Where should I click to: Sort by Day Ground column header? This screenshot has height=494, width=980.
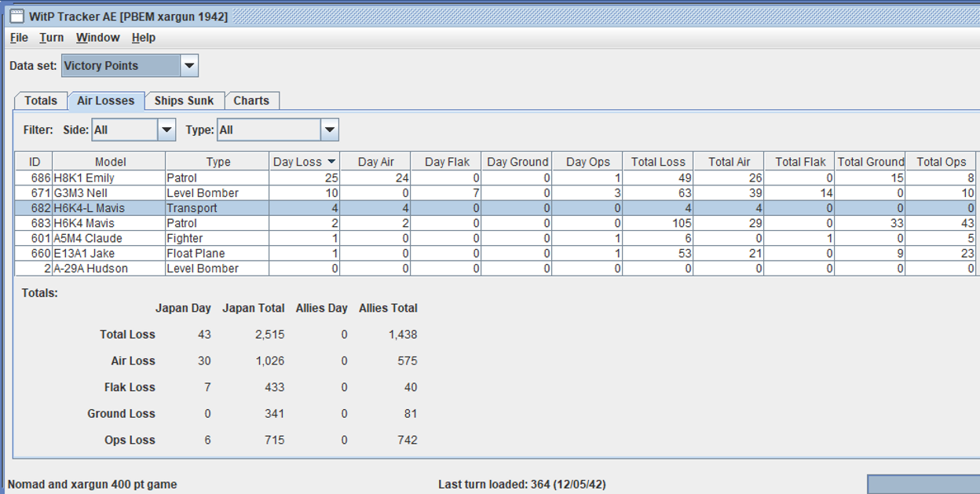click(517, 162)
